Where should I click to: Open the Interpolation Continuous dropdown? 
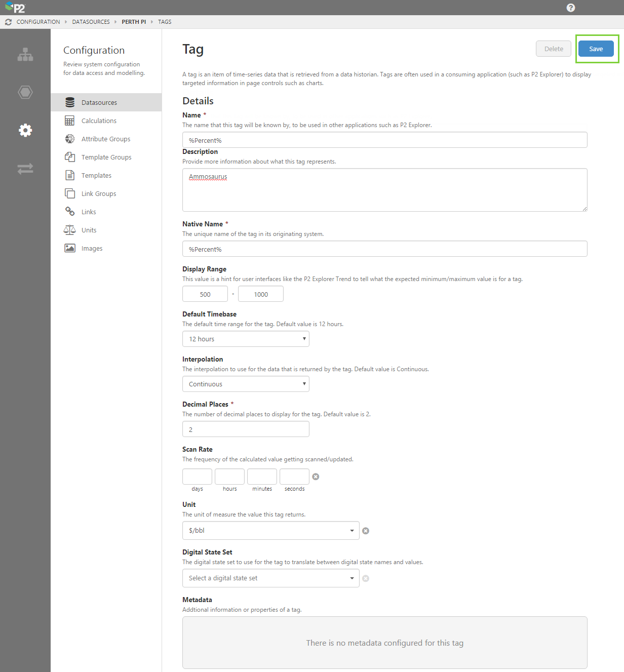coord(246,384)
